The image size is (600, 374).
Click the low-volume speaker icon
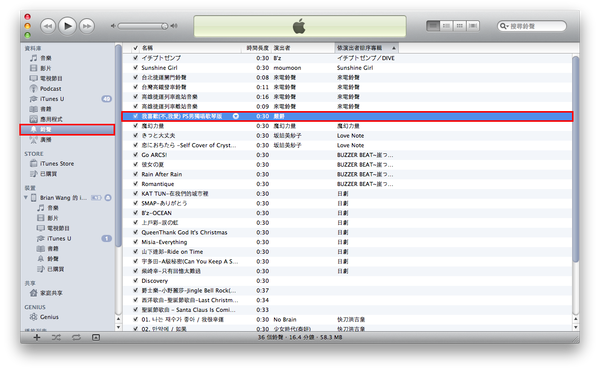click(113, 26)
